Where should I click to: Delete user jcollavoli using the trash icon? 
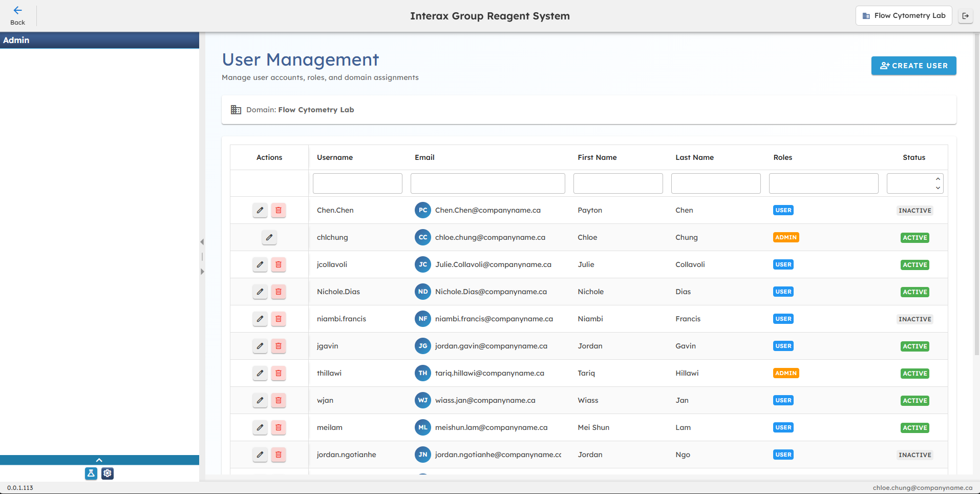pyautogui.click(x=278, y=264)
